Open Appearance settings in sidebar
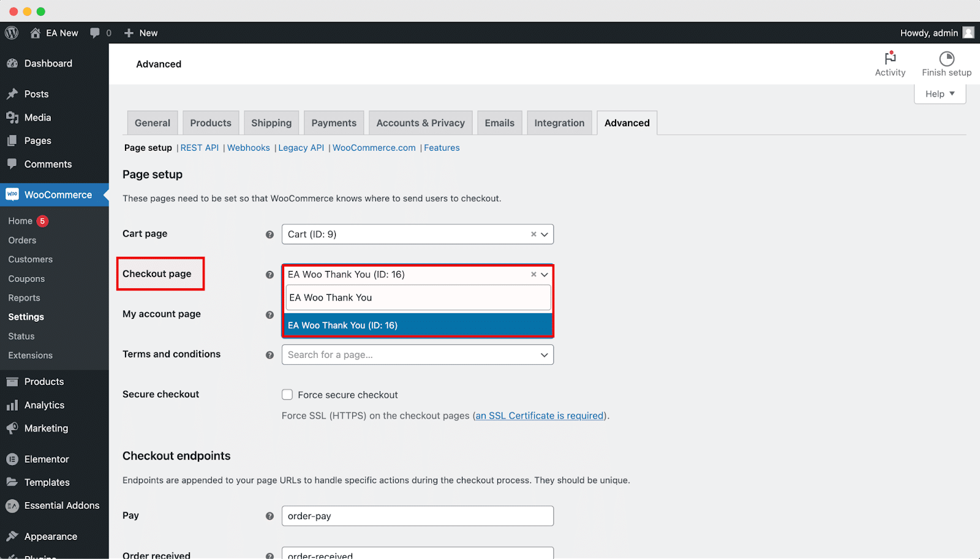The width and height of the screenshot is (980, 559). pyautogui.click(x=50, y=536)
